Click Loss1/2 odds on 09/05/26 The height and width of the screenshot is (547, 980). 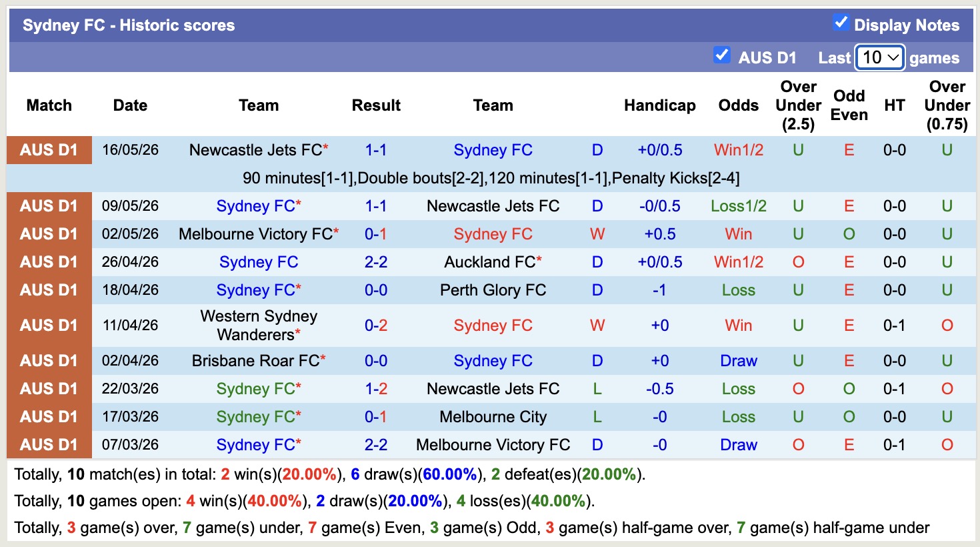pyautogui.click(x=739, y=206)
